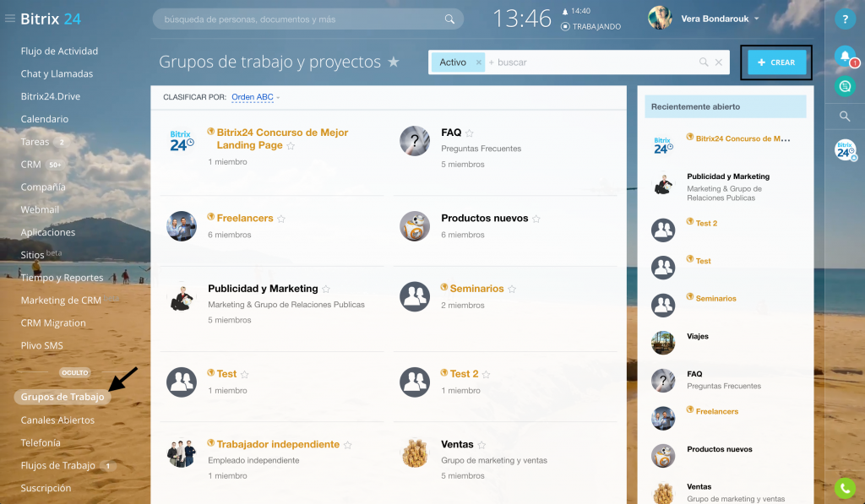865x504 pixels.
Task: Open Publicidad y Marketing in recently opened
Action: (728, 176)
